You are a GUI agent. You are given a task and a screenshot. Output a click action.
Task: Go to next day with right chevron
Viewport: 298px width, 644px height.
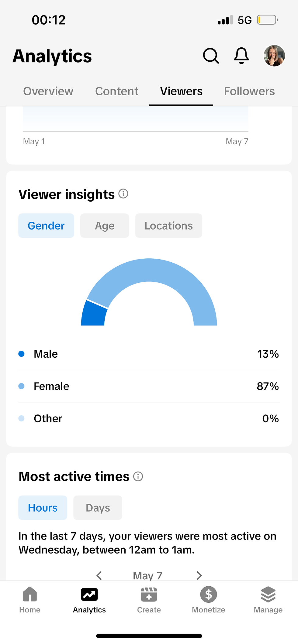199,575
